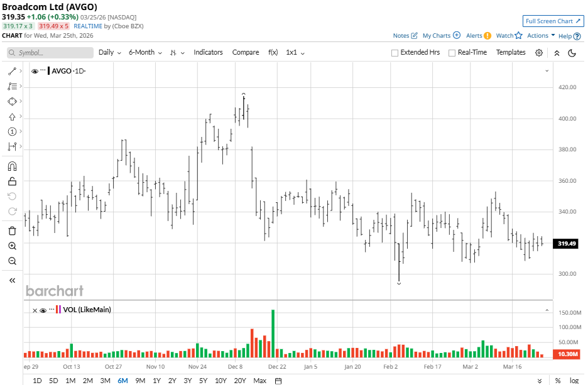Collapse the main price pane chevron
The image size is (588, 385).
tap(547, 71)
